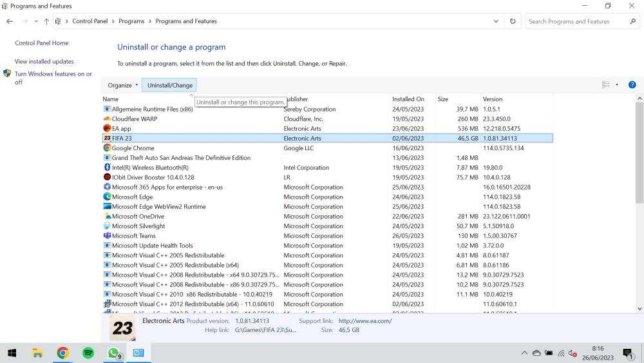The height and width of the screenshot is (363, 644).
Task: Click the refresh button in address bar
Action: (x=513, y=21)
